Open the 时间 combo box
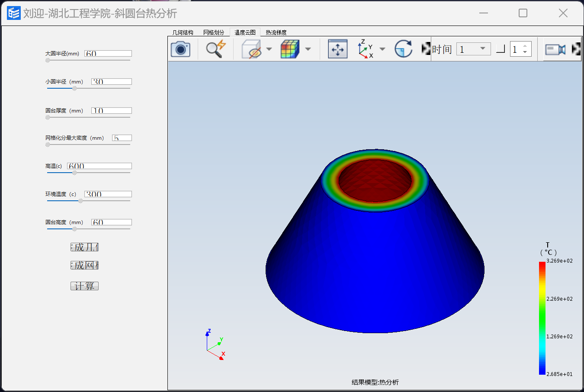Screen dimensions: 584x392 (474, 49)
